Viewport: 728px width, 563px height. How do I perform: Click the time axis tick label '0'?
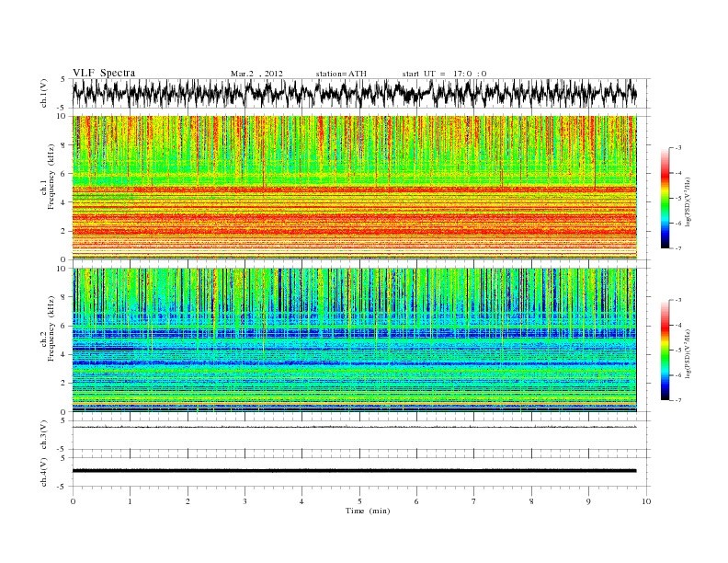click(x=73, y=501)
